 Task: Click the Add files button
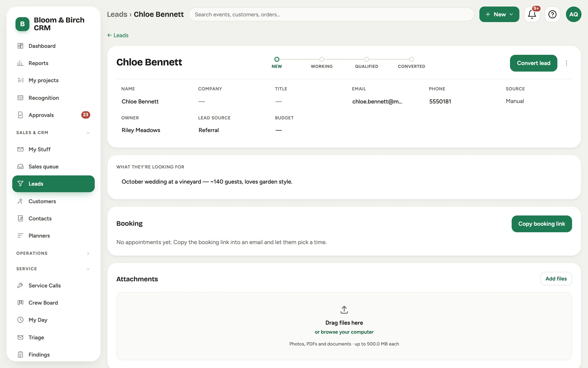[x=556, y=279]
